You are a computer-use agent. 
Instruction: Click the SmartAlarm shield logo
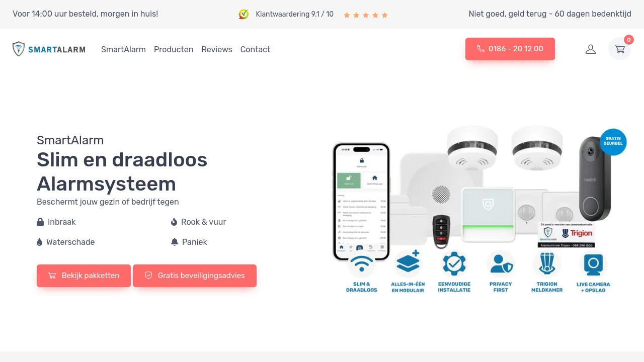[x=19, y=49]
